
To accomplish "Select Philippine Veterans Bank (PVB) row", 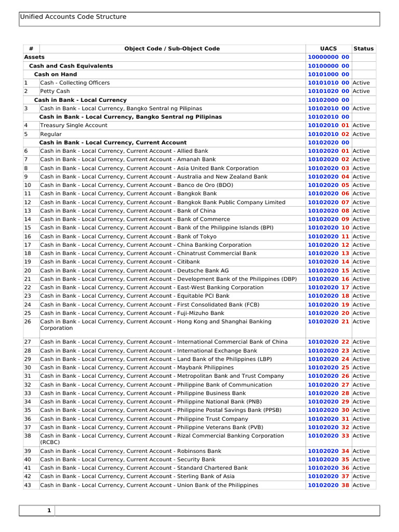I will 199,428.
